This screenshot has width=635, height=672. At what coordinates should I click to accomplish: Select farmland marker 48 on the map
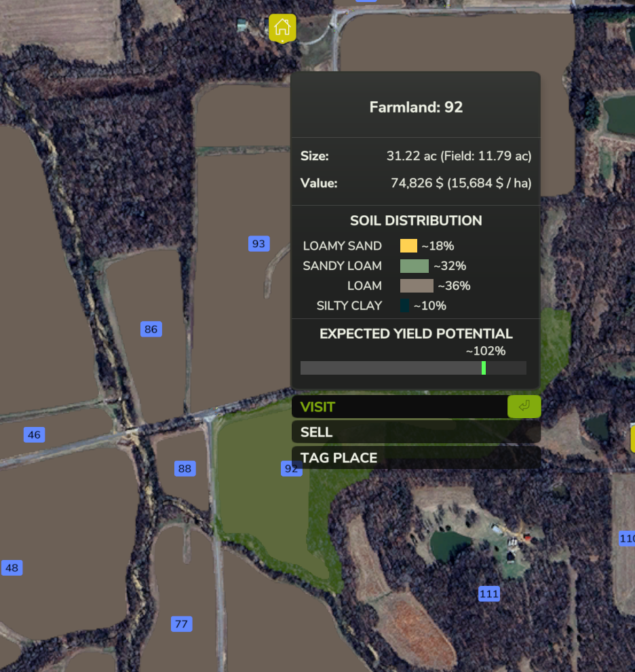tap(12, 568)
